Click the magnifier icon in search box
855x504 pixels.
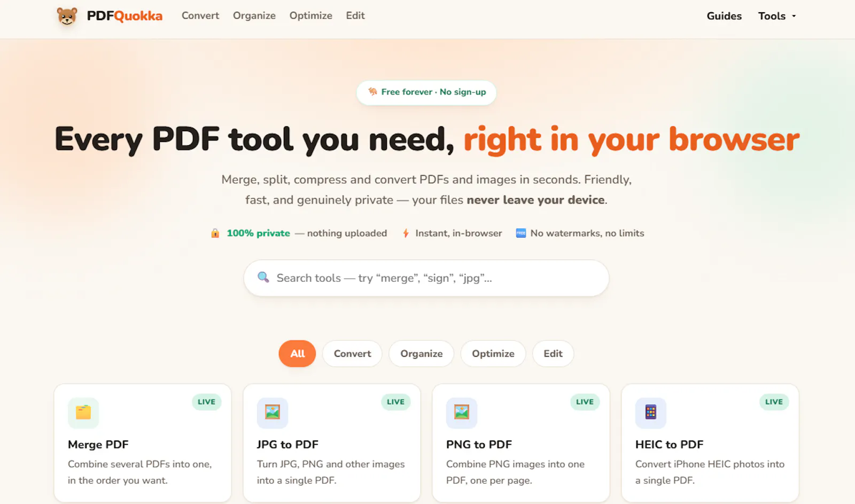click(x=263, y=277)
